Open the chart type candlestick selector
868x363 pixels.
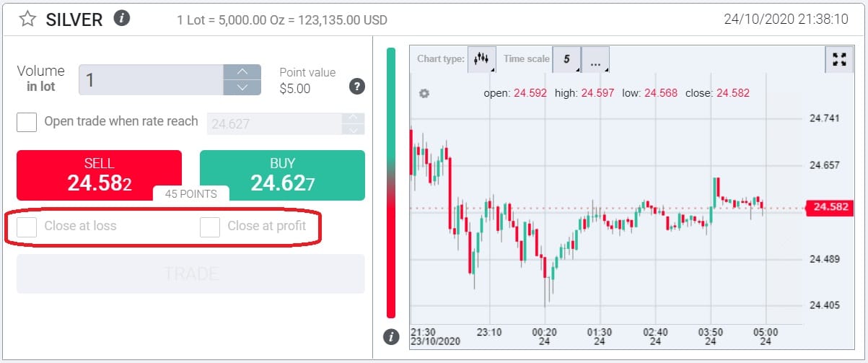tap(482, 59)
